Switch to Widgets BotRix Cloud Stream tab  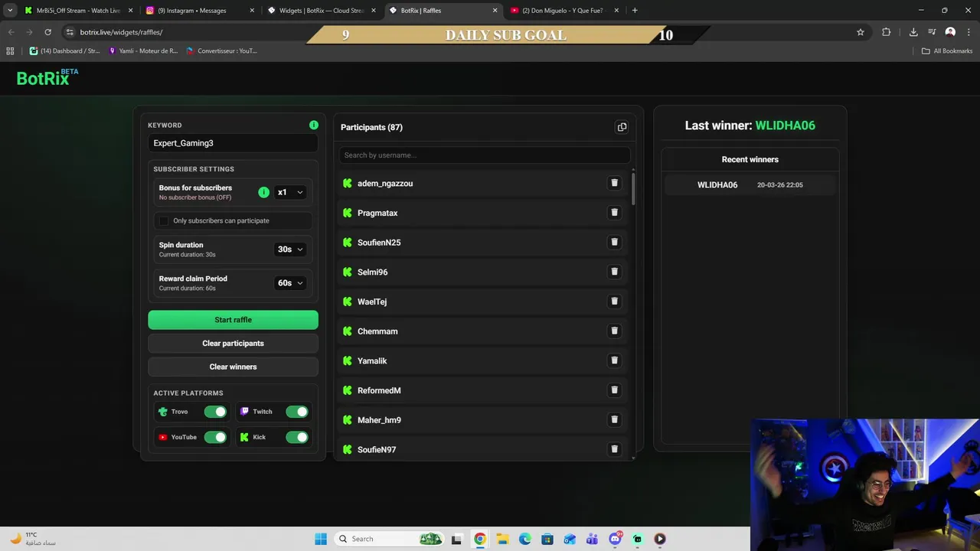(322, 11)
